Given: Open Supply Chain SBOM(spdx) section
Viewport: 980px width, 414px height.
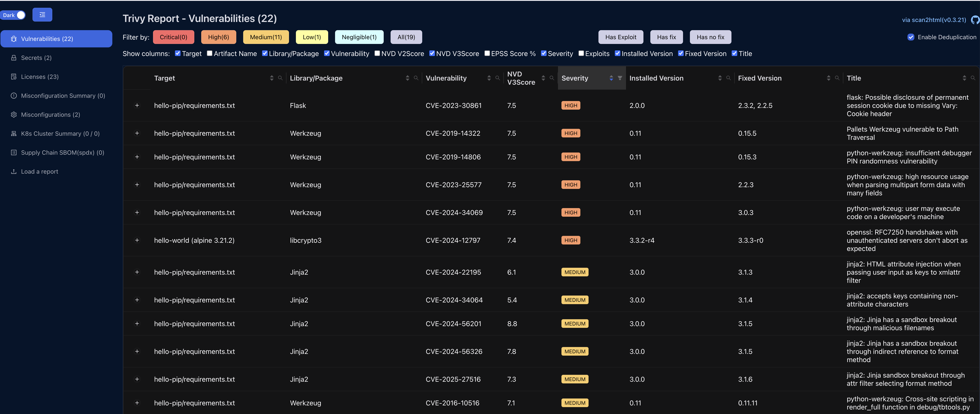Looking at the screenshot, I should coord(56,153).
